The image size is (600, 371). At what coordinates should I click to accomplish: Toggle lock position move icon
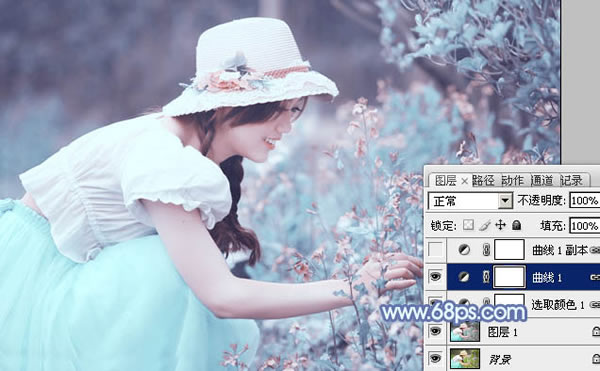pos(501,225)
